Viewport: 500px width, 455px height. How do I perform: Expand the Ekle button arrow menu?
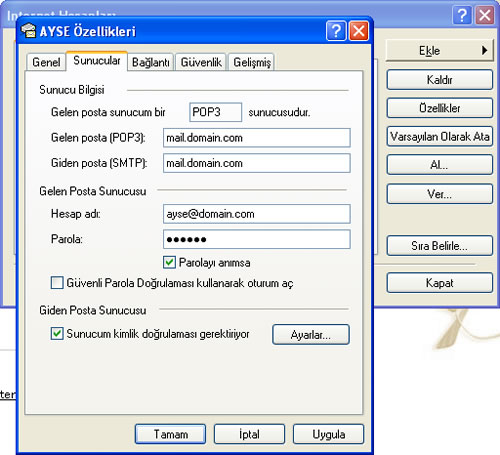[484, 50]
